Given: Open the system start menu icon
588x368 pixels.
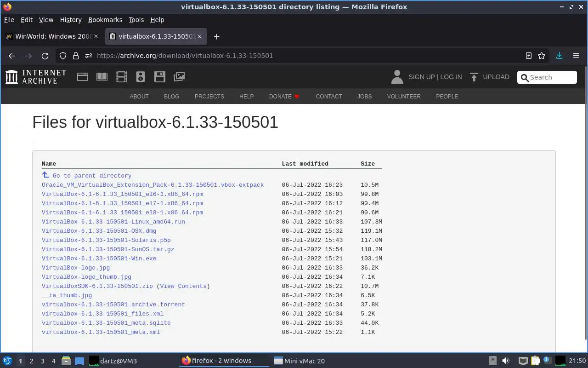Looking at the screenshot, I should [7, 361].
